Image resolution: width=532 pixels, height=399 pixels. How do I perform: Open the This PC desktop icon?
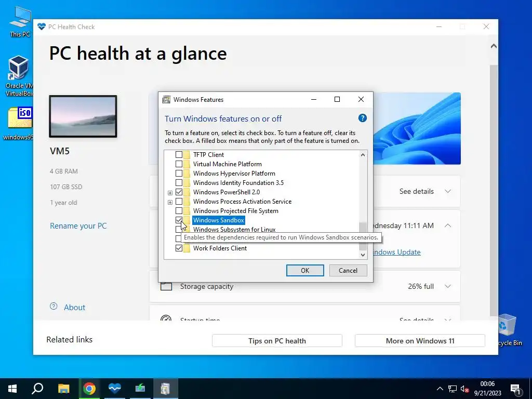point(20,21)
